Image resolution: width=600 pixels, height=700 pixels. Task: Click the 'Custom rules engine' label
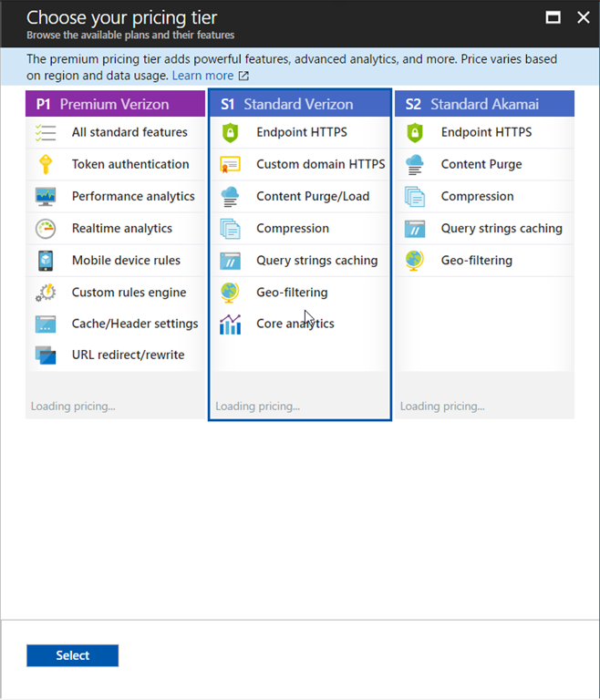[129, 293]
